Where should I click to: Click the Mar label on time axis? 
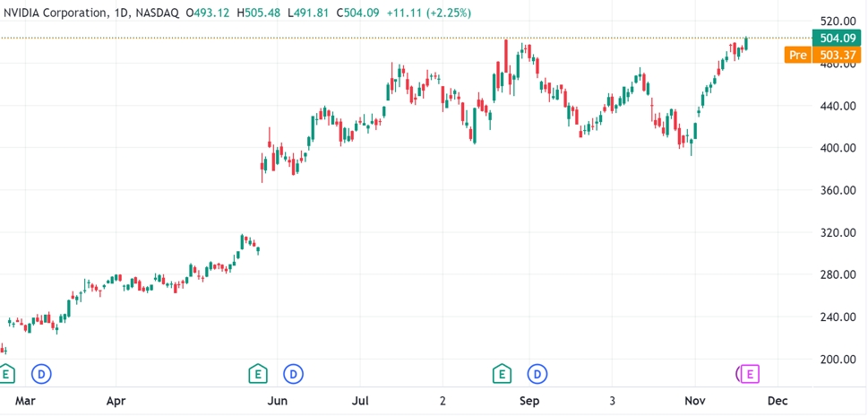pyautogui.click(x=25, y=400)
